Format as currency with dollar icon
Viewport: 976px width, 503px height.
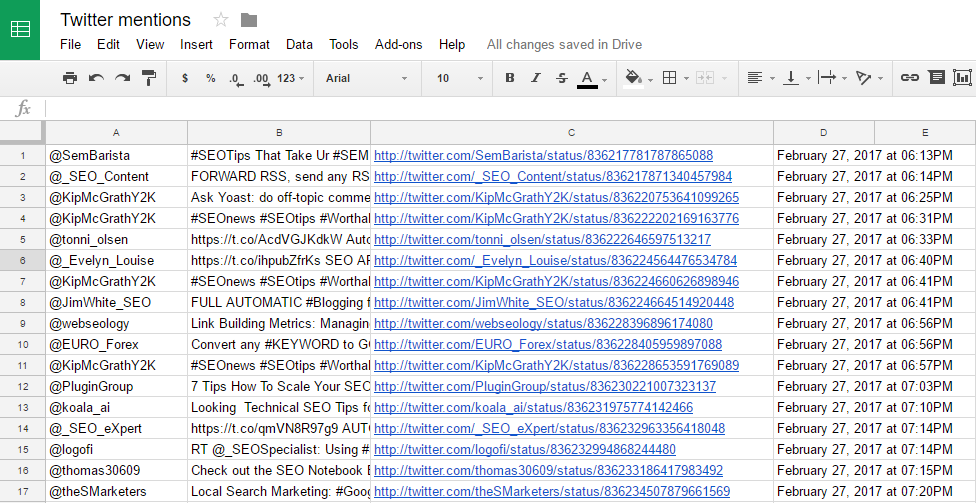coord(185,78)
